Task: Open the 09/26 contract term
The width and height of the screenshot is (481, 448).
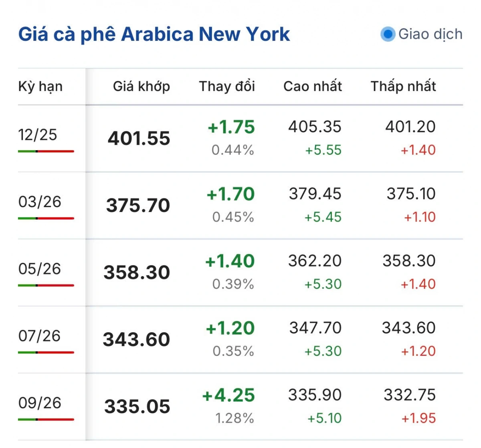Action: pos(40,403)
